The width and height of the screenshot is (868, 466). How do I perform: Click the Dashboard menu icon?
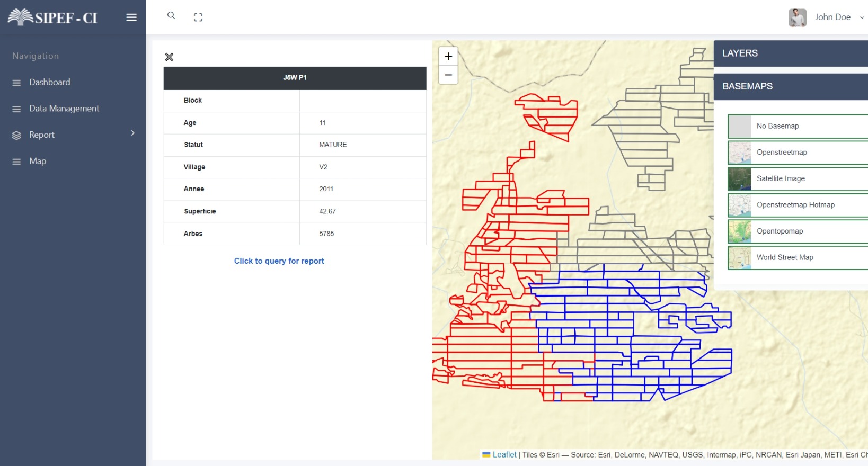[16, 83]
